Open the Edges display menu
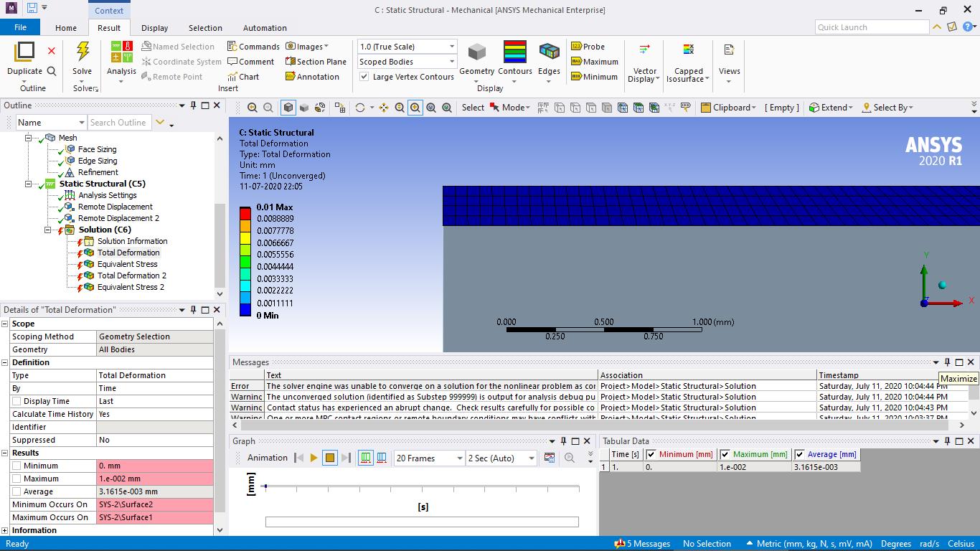The image size is (980, 551). (x=549, y=62)
